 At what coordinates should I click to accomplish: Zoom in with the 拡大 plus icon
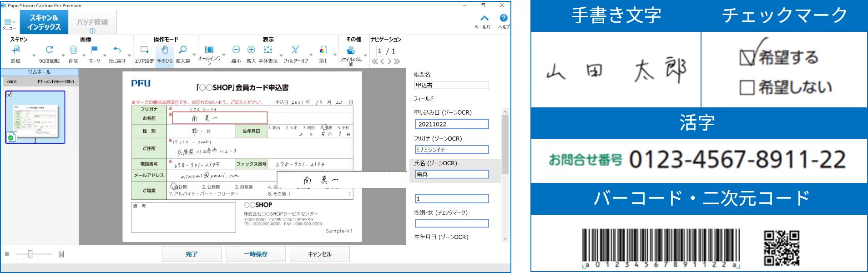click(x=251, y=50)
